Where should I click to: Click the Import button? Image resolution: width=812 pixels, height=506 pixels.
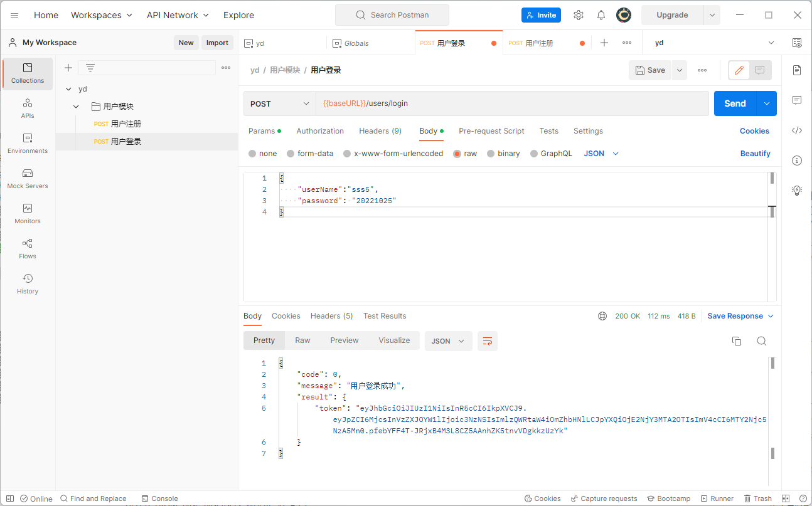pos(217,43)
